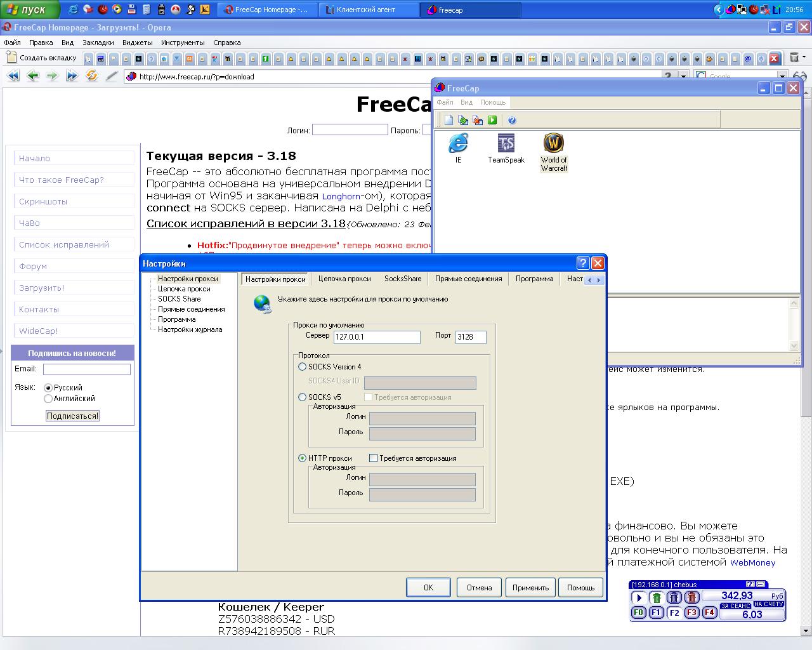Click the green Run icon in FreeCap toolbar

pos(492,120)
